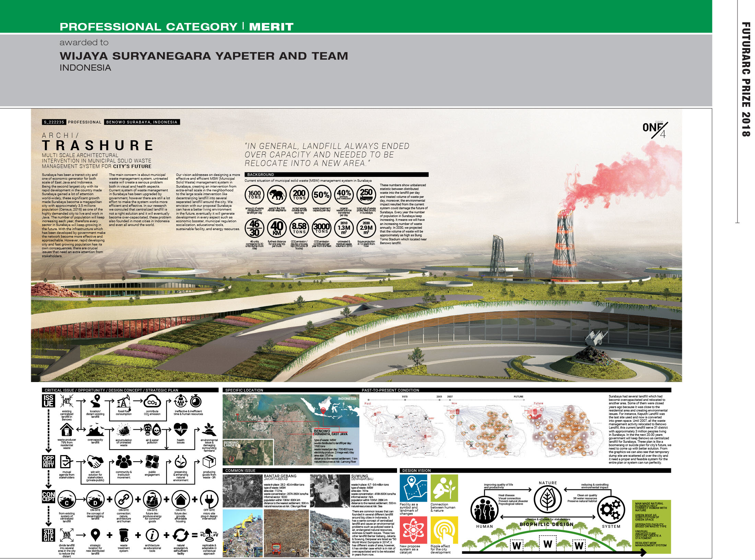Click the power plant produce energy icon
This screenshot has width=755, height=560.
pyautogui.click(x=152, y=500)
